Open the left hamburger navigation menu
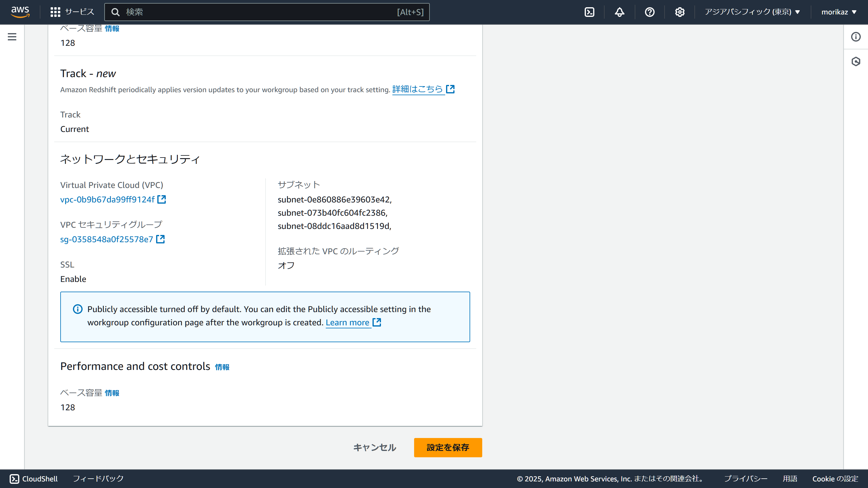868x488 pixels. 12,37
